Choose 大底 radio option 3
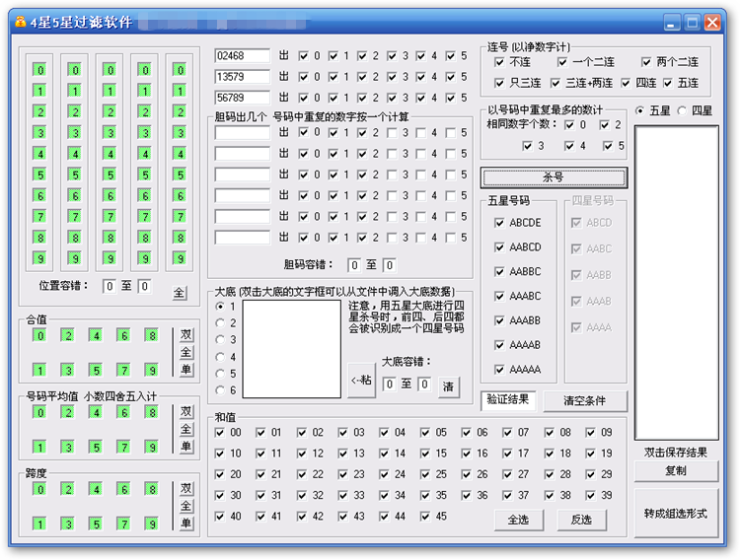 point(220,339)
